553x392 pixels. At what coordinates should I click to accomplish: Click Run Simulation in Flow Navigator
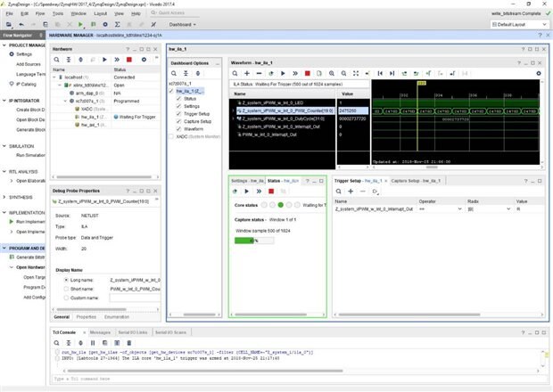32,154
